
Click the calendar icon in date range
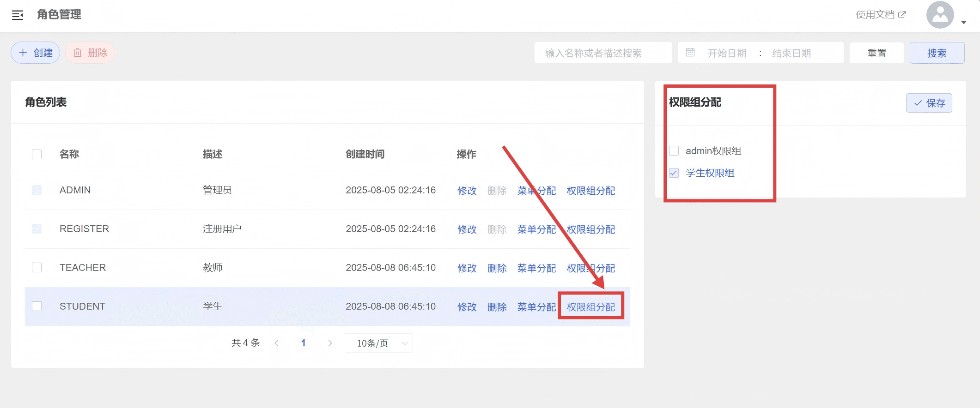tap(690, 53)
